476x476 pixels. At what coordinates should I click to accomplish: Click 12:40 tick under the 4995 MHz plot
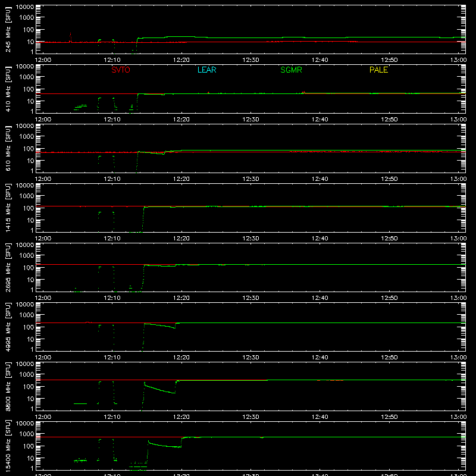click(x=320, y=358)
